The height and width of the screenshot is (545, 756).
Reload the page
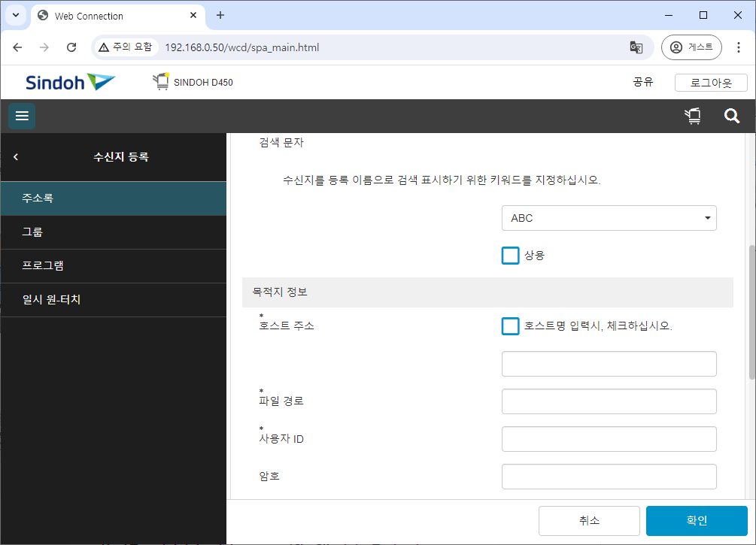click(71, 47)
